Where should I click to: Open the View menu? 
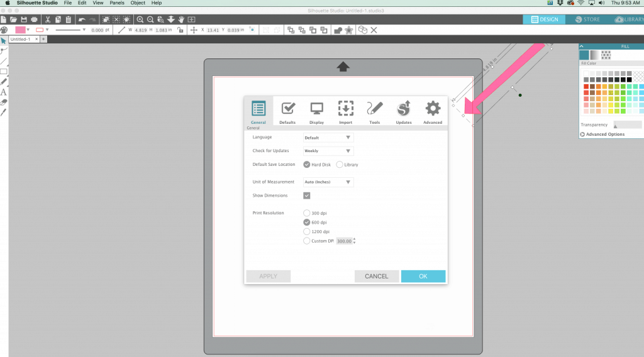(x=97, y=3)
